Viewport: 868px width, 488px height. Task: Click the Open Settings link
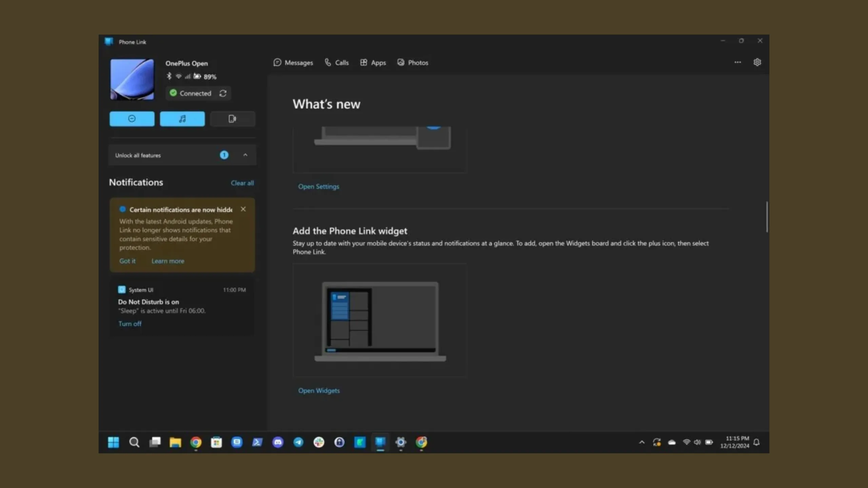tap(318, 187)
